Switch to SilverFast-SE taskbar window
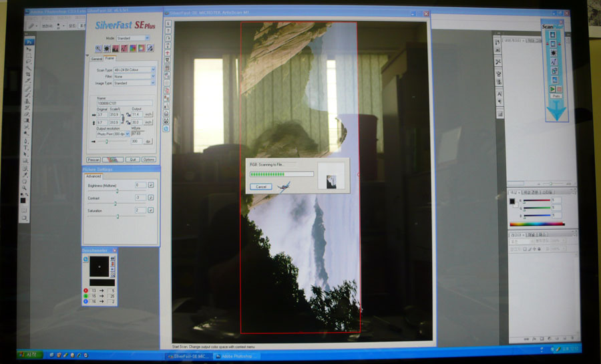Screen dimensions: 601x364 pos(188,357)
